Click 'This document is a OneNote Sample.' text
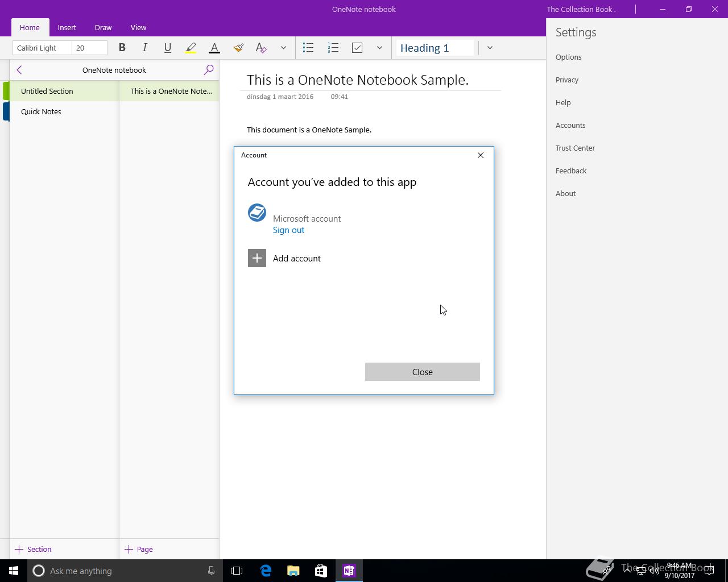 click(x=309, y=130)
